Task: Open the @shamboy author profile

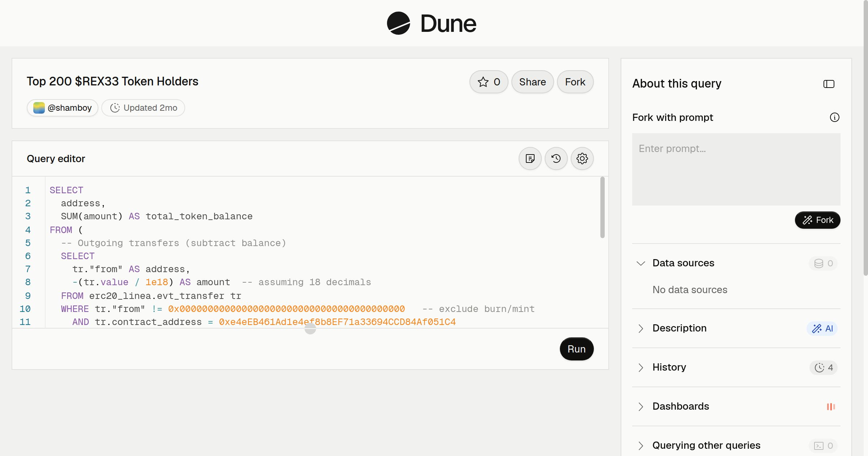Action: [63, 108]
